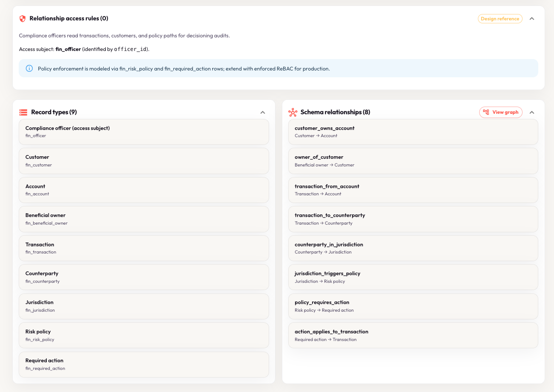
Task: Select the jurisdiction_triggers_policy relationship
Action: [413, 277]
